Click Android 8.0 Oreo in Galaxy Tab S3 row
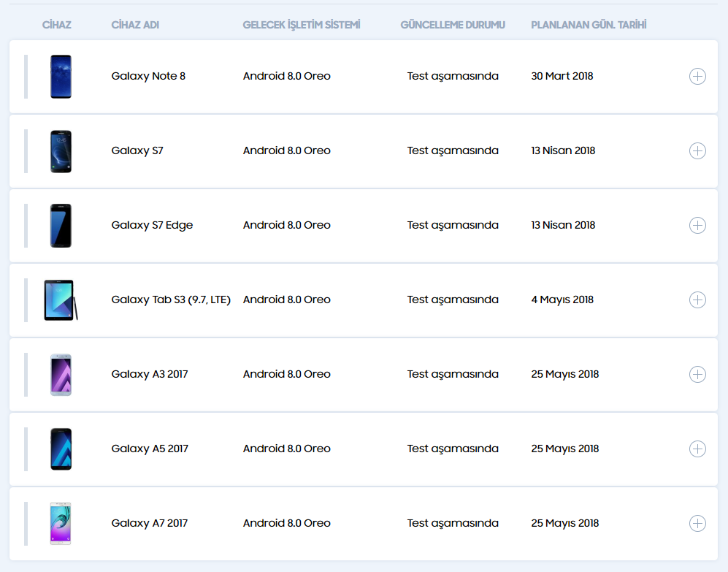This screenshot has height=572, width=728. click(x=286, y=300)
